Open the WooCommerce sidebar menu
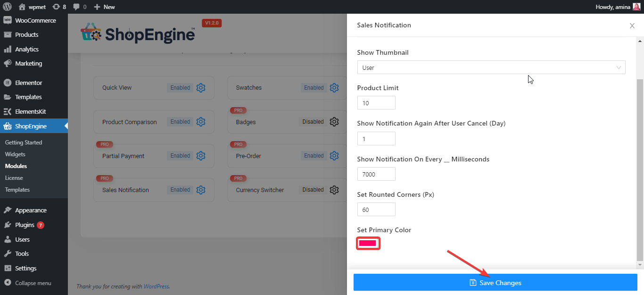 [x=34, y=20]
